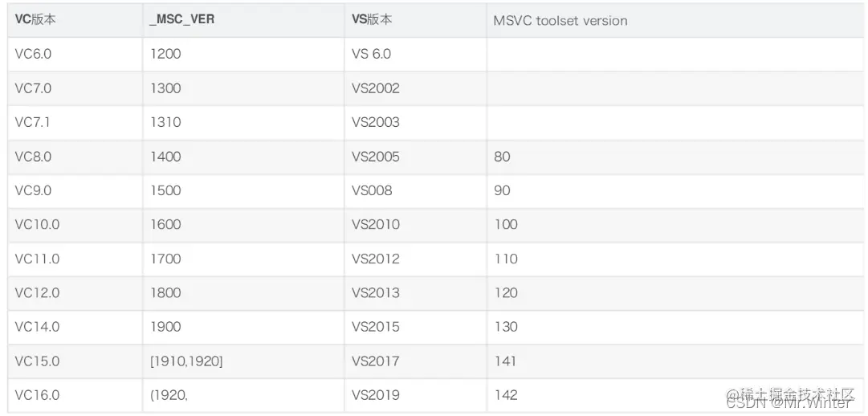Click the VS2015 cell
The width and height of the screenshot is (868, 416).
375,328
